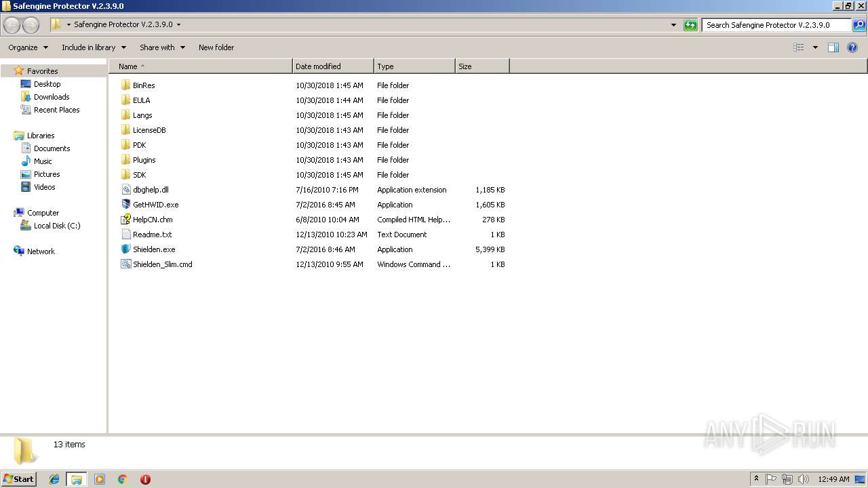Select the LicenseDB folder icon

click(x=125, y=130)
